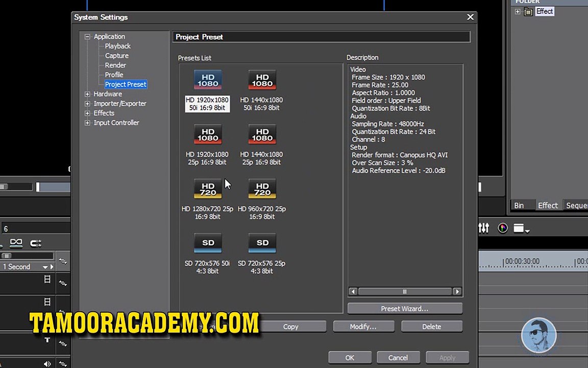This screenshot has height=368, width=588.
Task: Open the Capture settings item
Action: point(116,56)
